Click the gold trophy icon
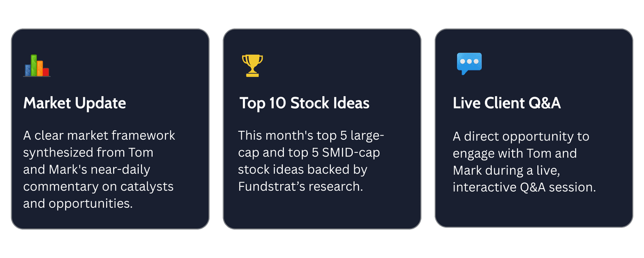Image resolution: width=644 pixels, height=258 pixels. pos(250,65)
